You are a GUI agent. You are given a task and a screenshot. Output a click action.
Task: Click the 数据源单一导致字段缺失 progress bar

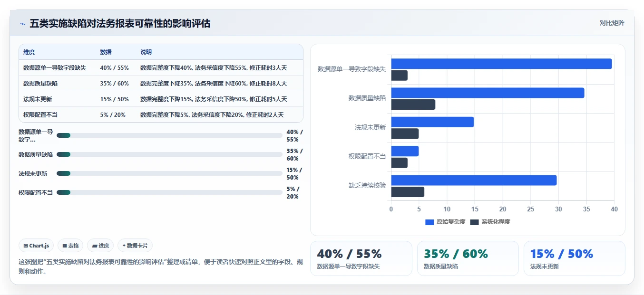[x=169, y=135]
